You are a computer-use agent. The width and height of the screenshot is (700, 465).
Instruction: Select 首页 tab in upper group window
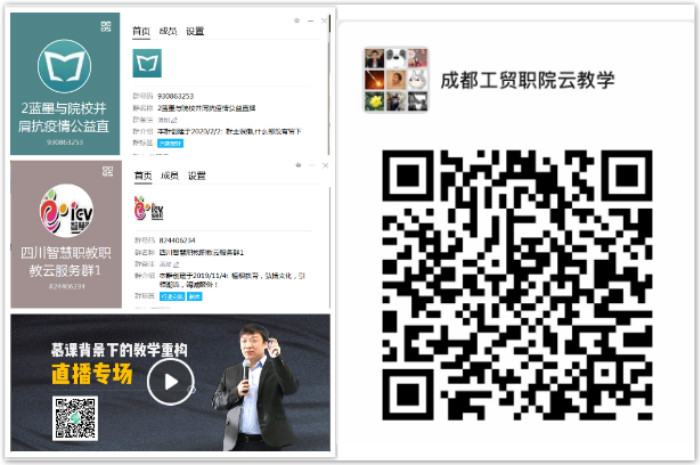tap(141, 31)
